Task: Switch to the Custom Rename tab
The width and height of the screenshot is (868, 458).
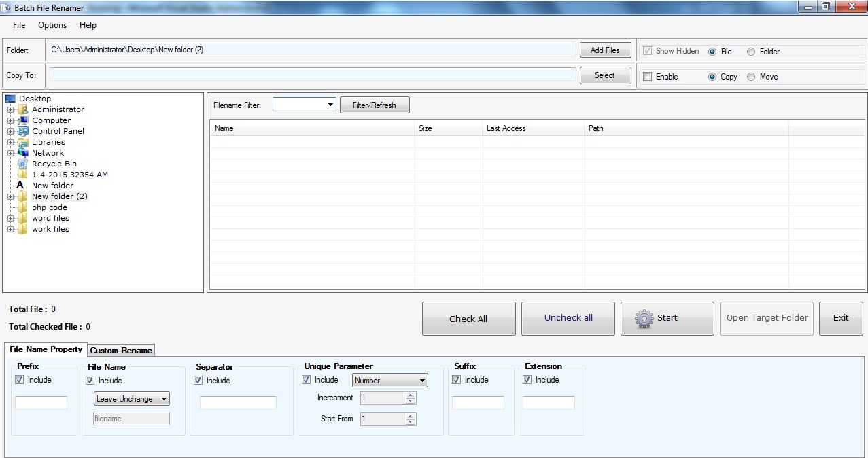Action: (122, 351)
